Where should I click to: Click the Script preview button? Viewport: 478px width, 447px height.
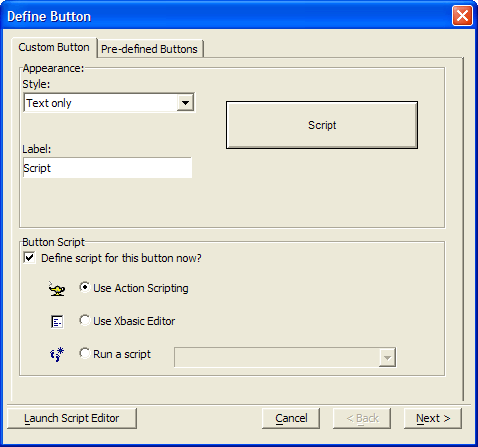pos(322,125)
